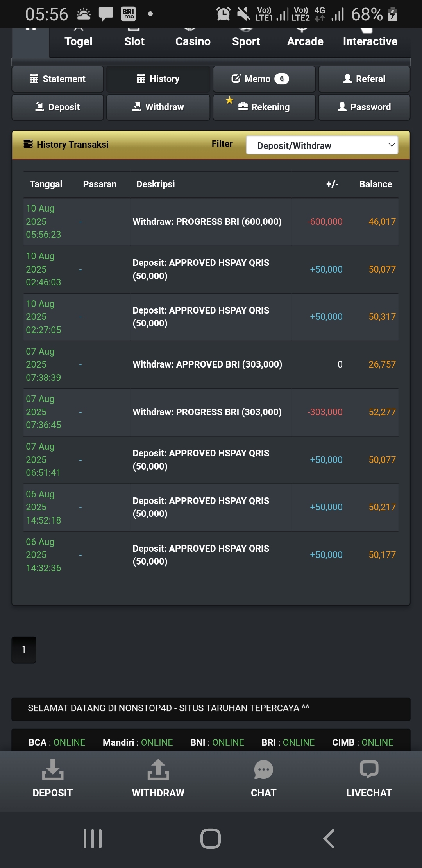
Task: Open the Statement button
Action: (x=58, y=79)
